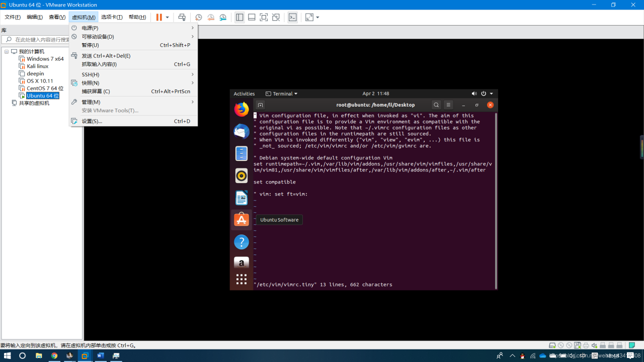
Task: Open Help from the Ubuntu dock
Action: point(242,242)
